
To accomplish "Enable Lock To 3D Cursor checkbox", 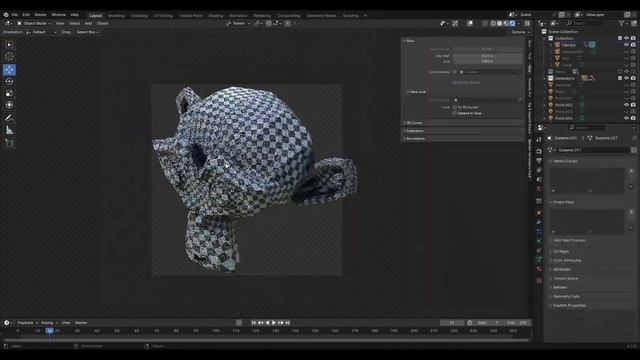I will [454, 107].
